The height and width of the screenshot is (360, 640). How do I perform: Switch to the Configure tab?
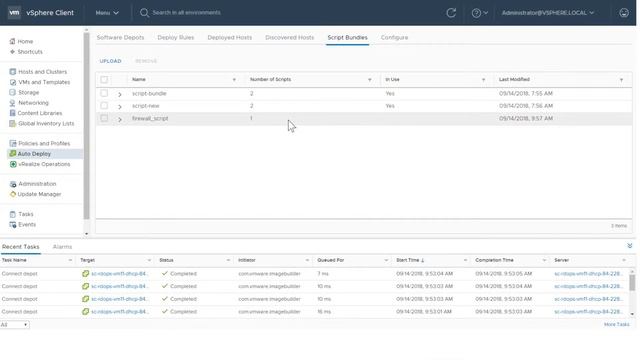click(x=394, y=38)
